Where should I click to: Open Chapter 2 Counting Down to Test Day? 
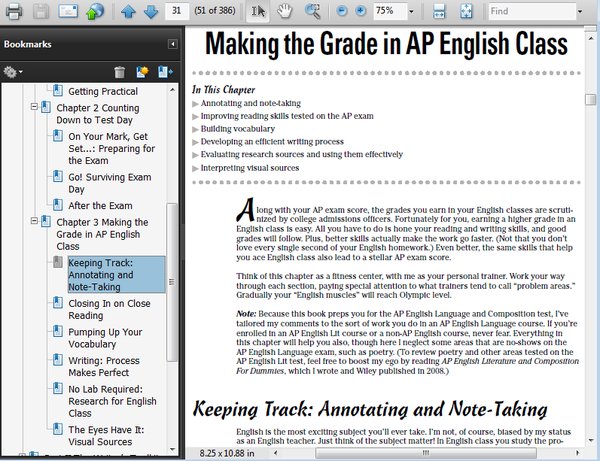(98, 114)
